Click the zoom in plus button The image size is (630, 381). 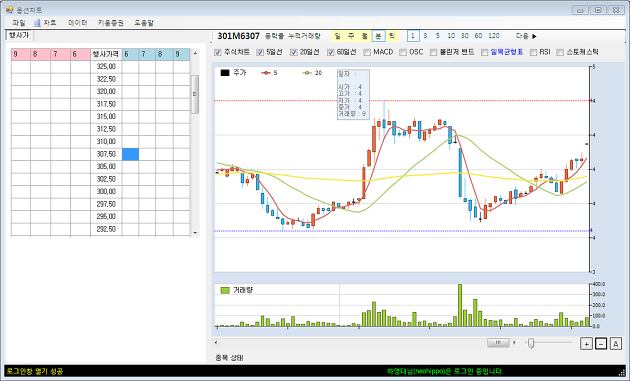pyautogui.click(x=586, y=344)
